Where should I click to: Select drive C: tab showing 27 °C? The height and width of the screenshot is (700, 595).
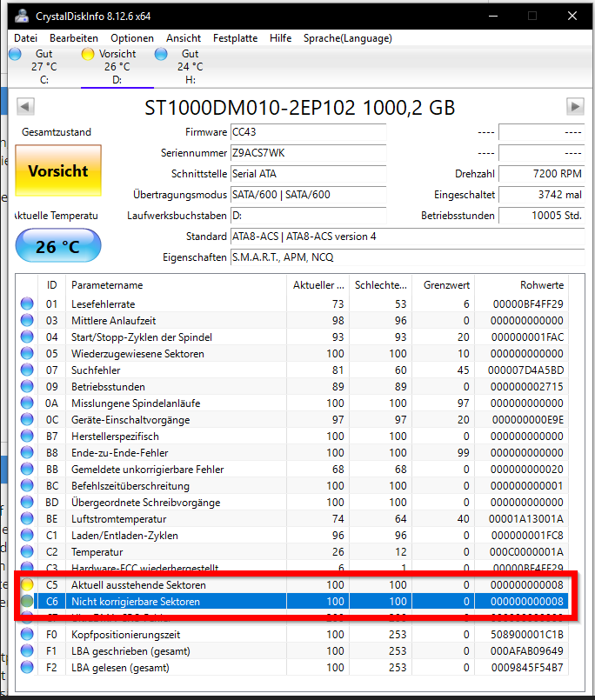[x=44, y=66]
